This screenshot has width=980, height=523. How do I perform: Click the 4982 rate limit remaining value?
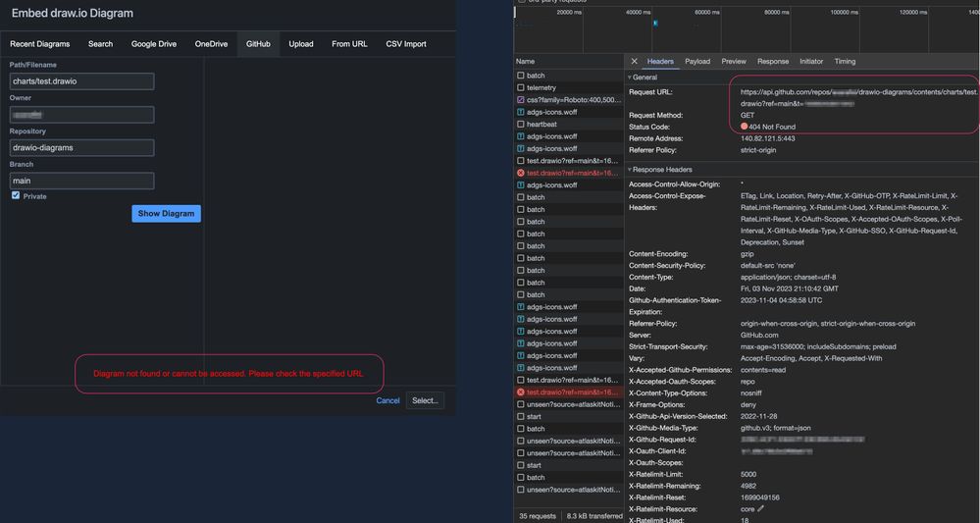coord(748,486)
